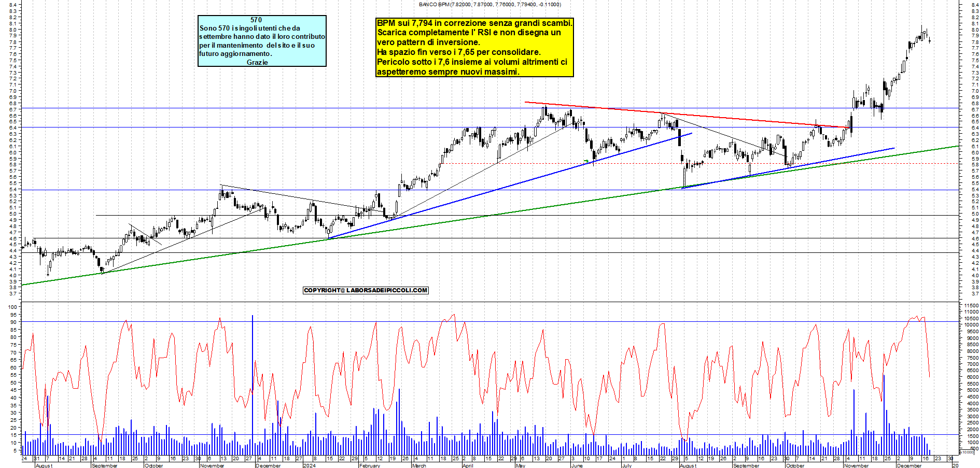The height and width of the screenshot is (468, 980).
Task: Click the '10500' volume scale label
Action: pos(971,319)
